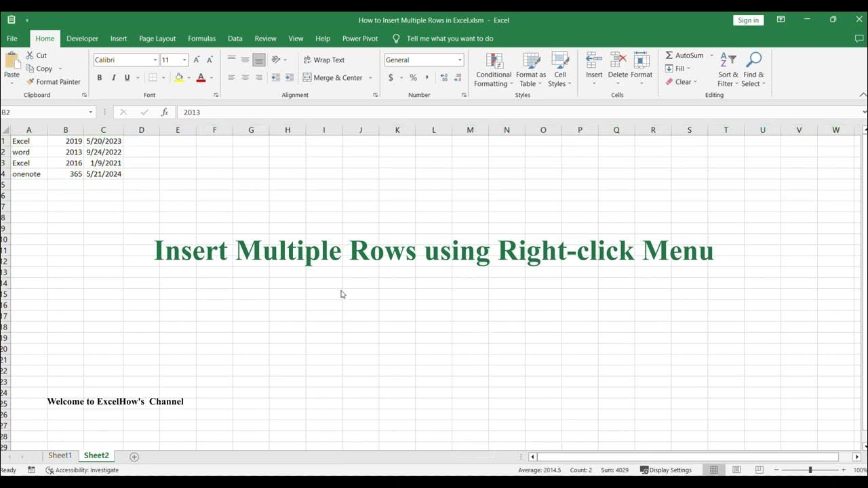Open the General number format dropdown
This screenshot has height=488, width=868.
click(459, 60)
